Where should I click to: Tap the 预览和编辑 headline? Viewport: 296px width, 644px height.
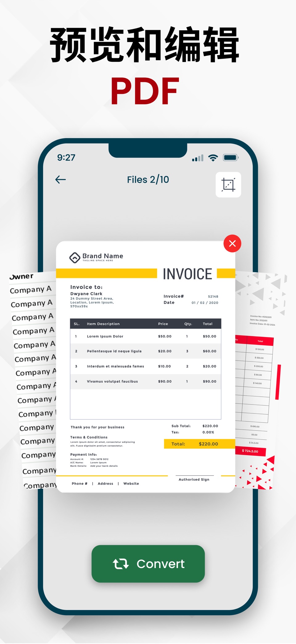coord(145,45)
